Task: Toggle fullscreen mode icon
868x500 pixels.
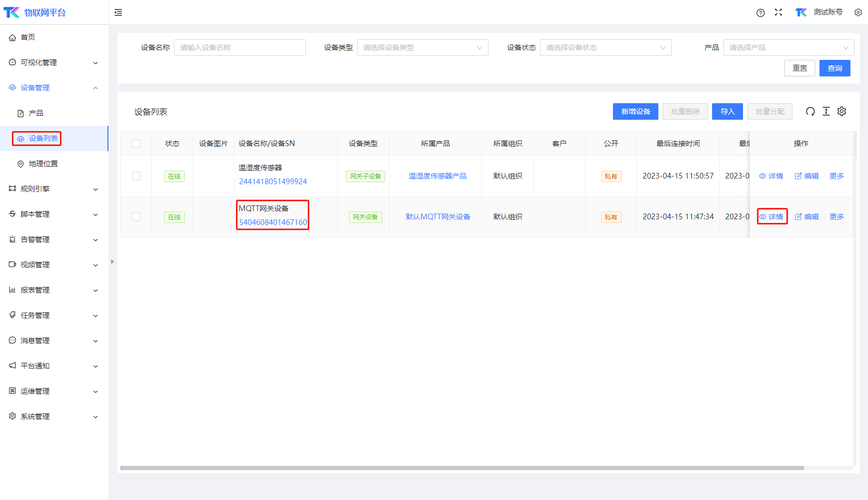Action: (x=779, y=12)
